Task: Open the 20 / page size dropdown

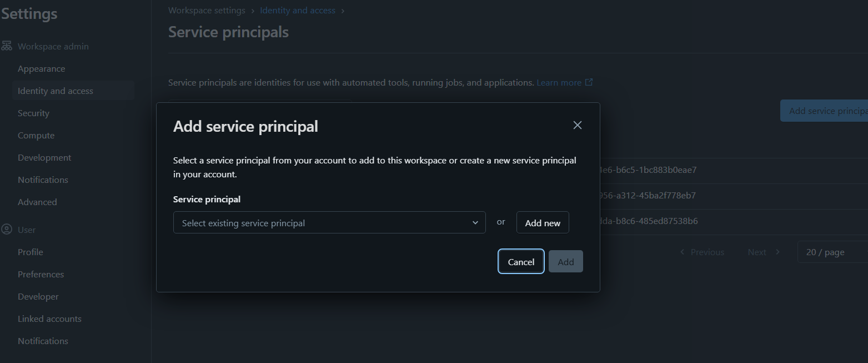Action: 831,252
